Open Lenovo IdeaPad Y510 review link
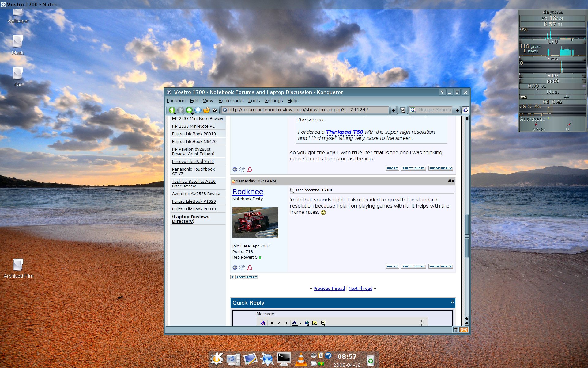 pos(193,162)
